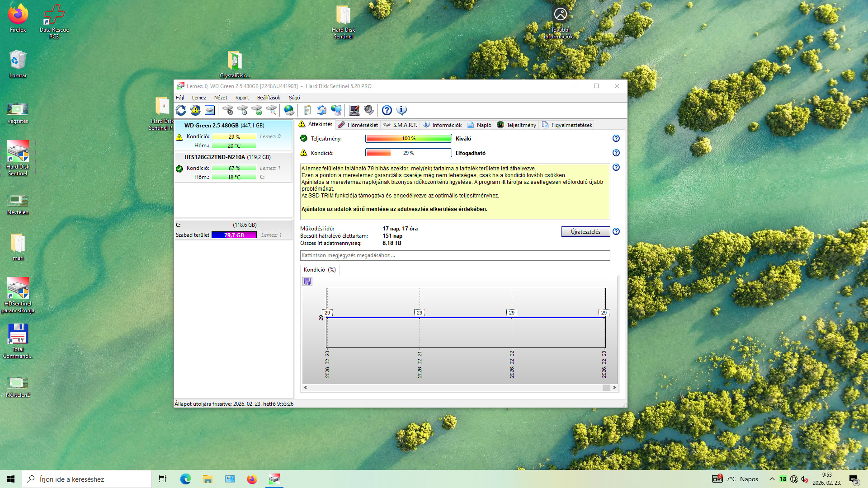
Task: Click the Újratesztelés button
Action: click(585, 232)
